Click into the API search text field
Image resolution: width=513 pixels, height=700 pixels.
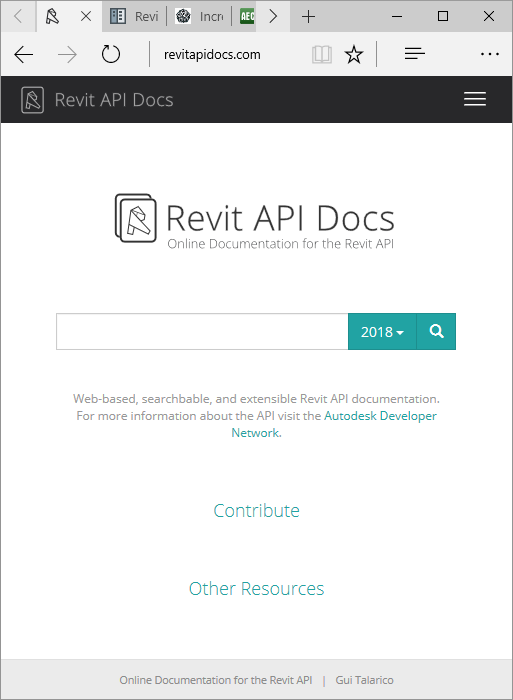click(202, 331)
